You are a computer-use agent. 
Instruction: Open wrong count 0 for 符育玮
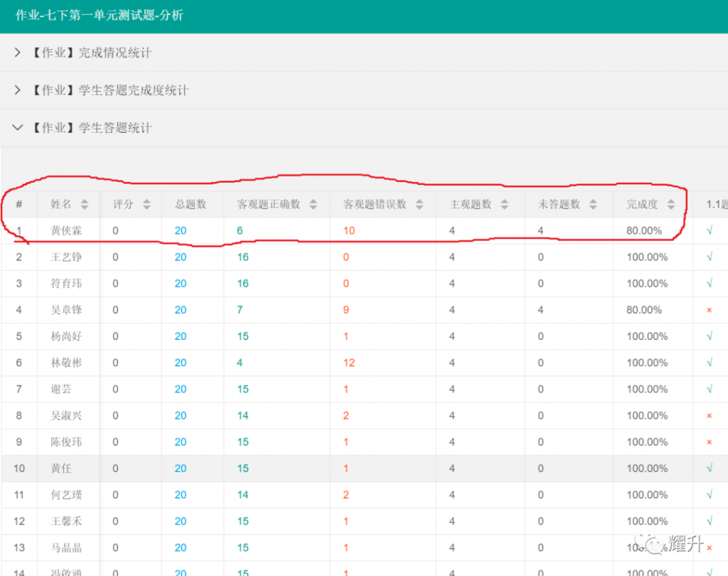(346, 283)
